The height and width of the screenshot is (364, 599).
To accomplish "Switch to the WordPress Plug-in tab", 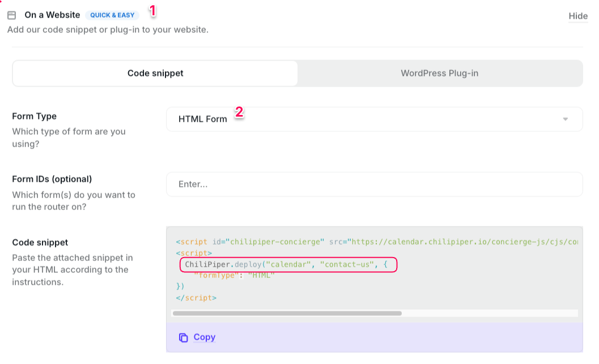I will [x=440, y=73].
